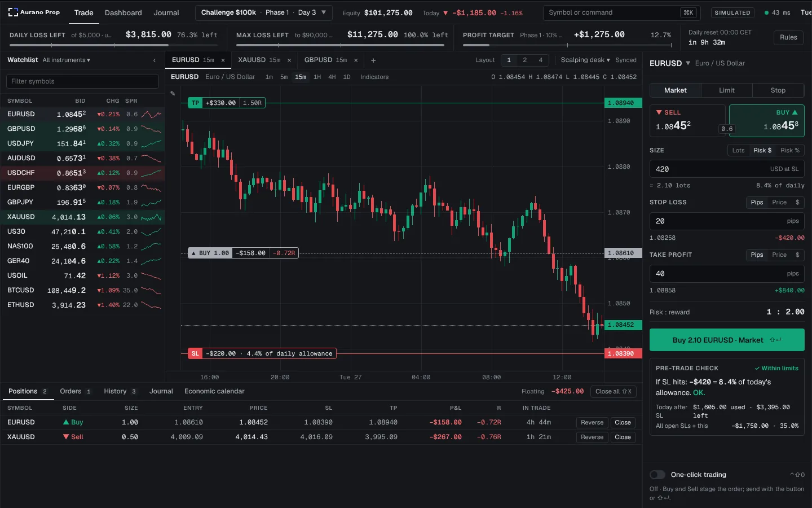Select the TP line marker on the chart
The height and width of the screenshot is (508, 812).
227,103
